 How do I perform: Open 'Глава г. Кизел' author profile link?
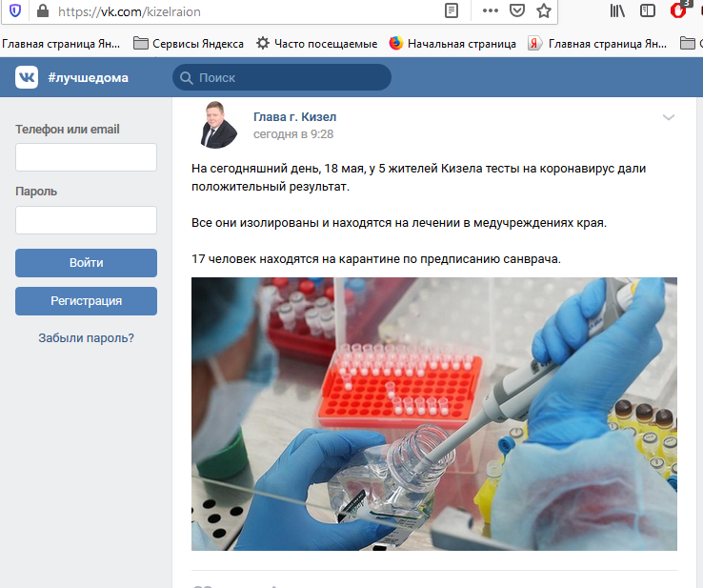coord(294,116)
